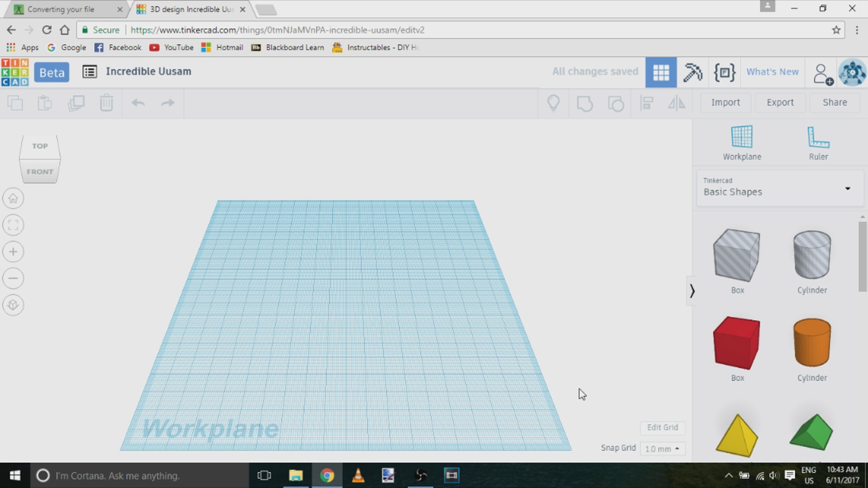Open the designs list icon beside Beta

point(90,72)
